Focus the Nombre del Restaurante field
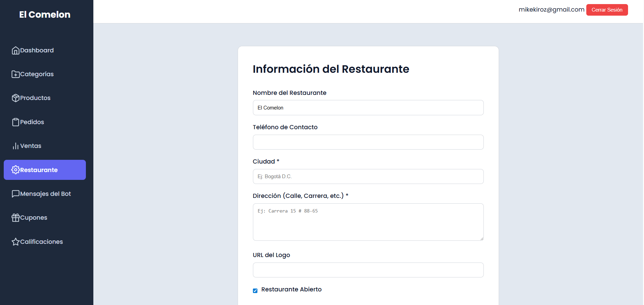The image size is (644, 305). tap(368, 108)
